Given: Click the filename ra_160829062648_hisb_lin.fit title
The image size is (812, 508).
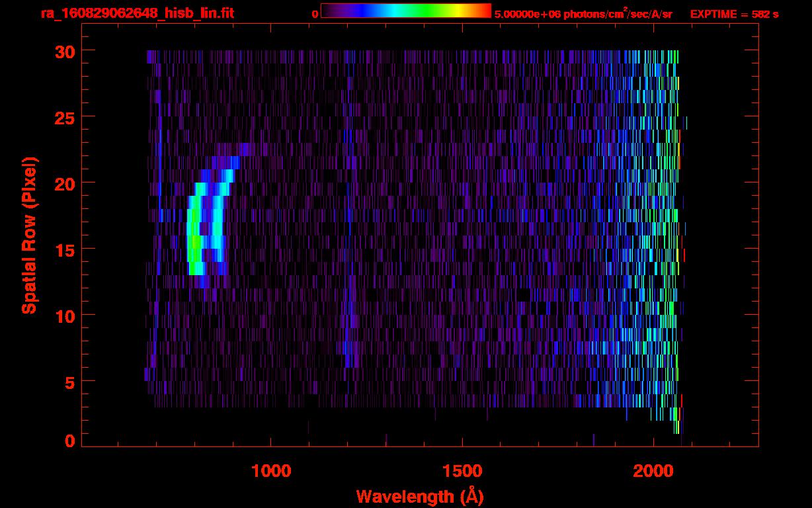Looking at the screenshot, I should [137, 13].
